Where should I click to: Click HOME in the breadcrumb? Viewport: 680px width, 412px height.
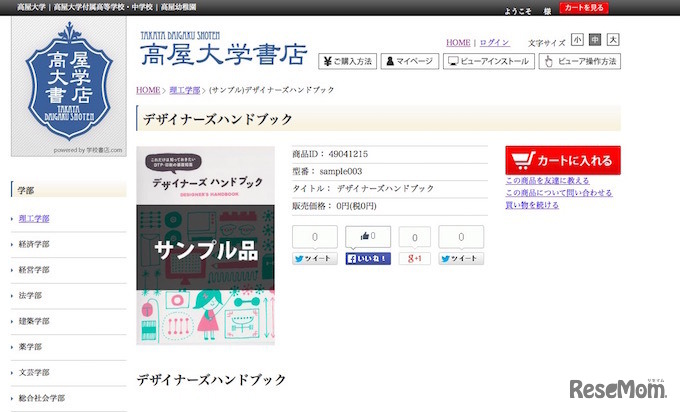[x=148, y=90]
